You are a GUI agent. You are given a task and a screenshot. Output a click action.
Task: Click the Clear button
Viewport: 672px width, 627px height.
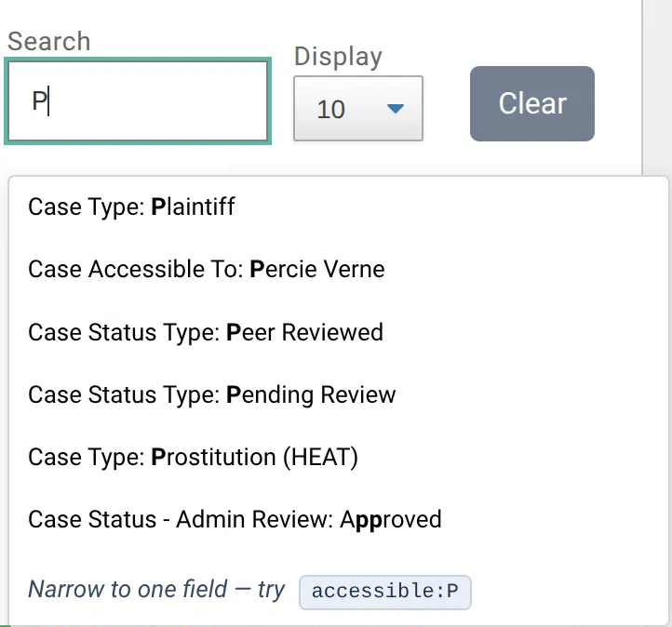click(x=531, y=103)
